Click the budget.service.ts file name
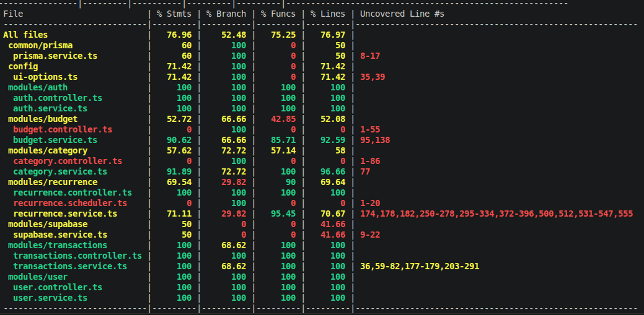This screenshot has height=315, width=644. coord(55,140)
